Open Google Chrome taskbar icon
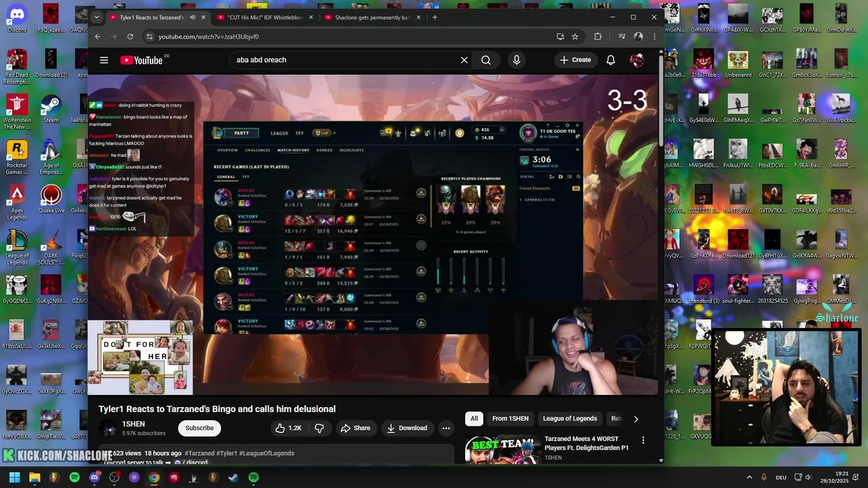The width and height of the screenshot is (868, 488). coord(154,477)
